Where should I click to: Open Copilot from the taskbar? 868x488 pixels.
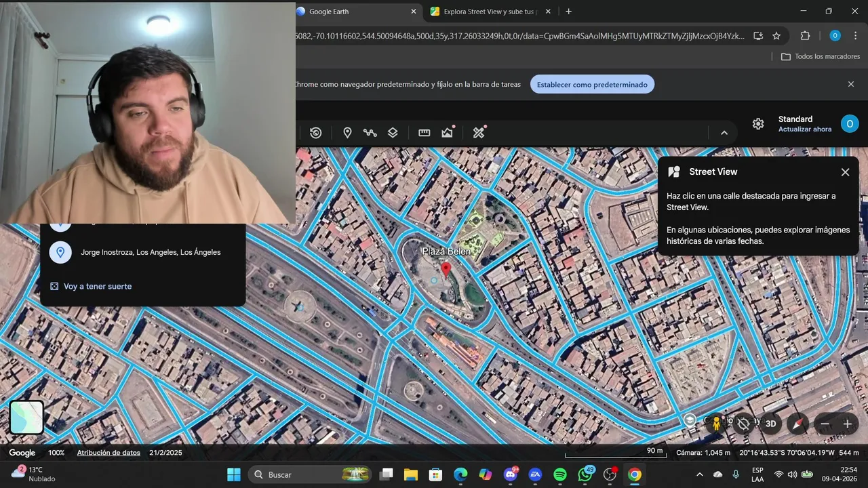[486, 474]
